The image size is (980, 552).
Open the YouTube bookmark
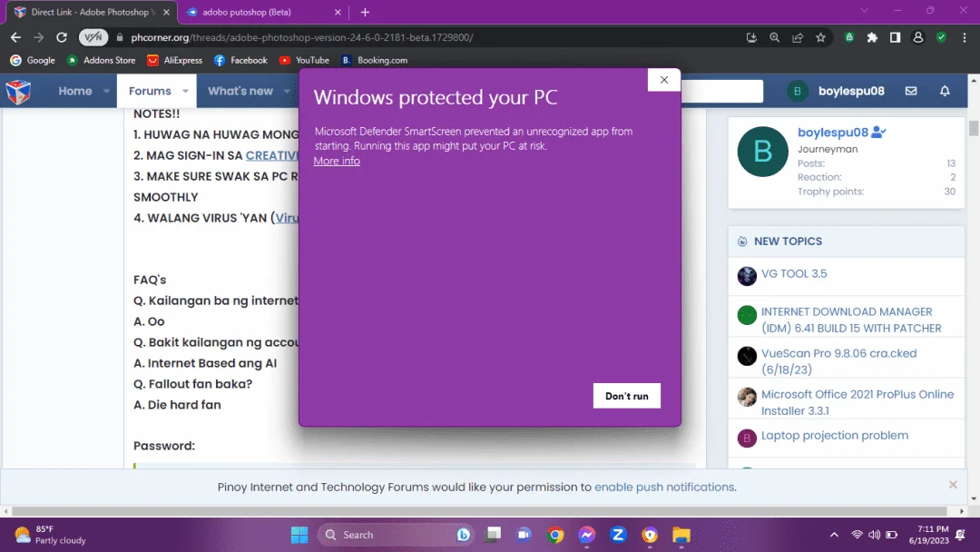304,61
